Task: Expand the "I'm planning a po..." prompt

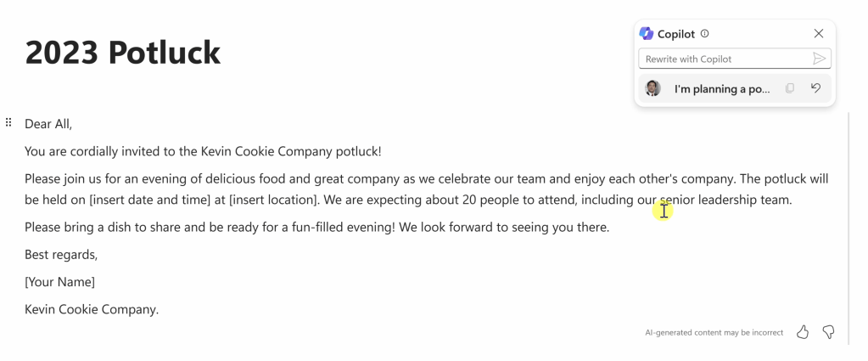Action: (x=722, y=88)
